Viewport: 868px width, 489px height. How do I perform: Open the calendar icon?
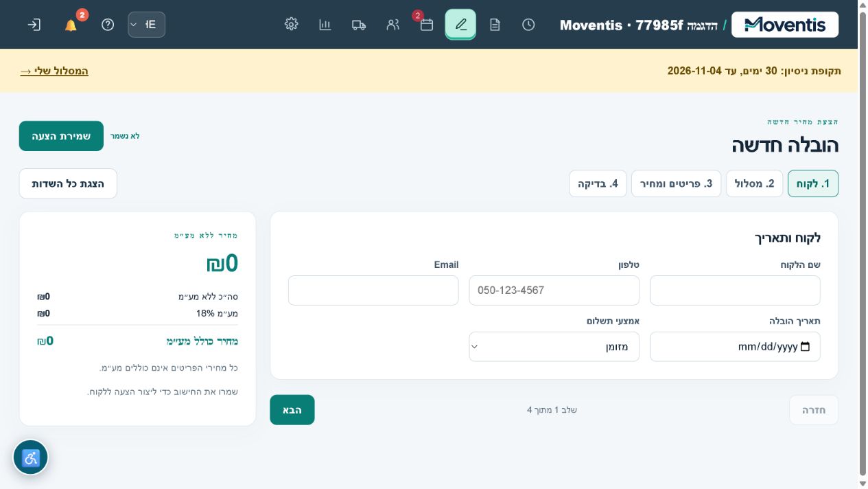pyautogui.click(x=427, y=25)
